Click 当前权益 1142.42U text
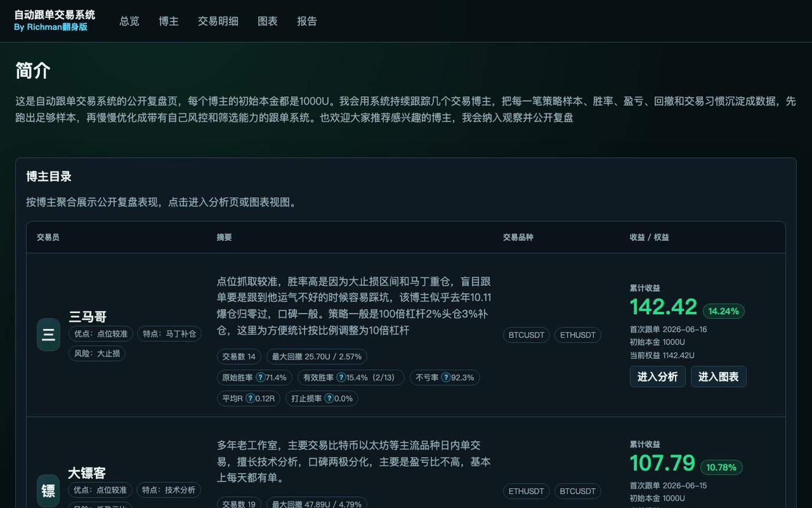 pos(662,355)
